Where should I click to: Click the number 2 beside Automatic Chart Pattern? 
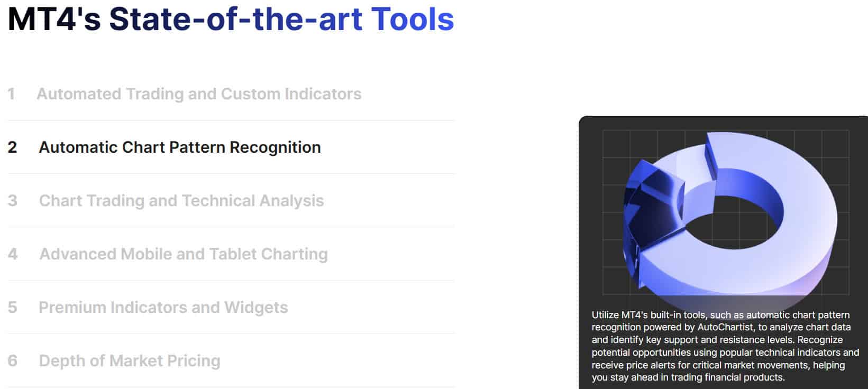click(x=12, y=147)
